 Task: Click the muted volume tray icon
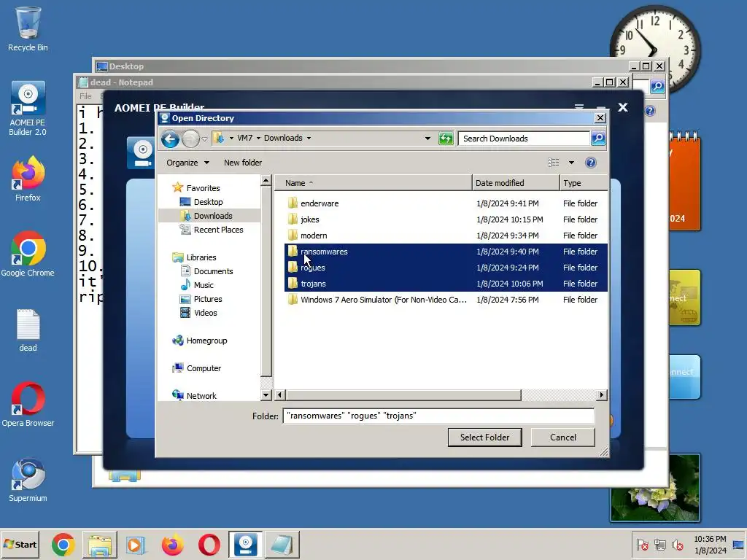[677, 545]
